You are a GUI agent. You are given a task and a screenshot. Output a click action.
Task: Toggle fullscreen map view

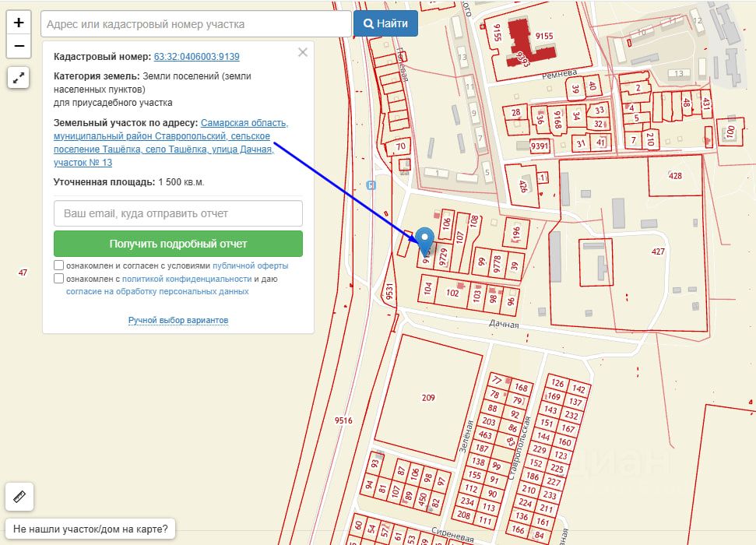[19, 78]
